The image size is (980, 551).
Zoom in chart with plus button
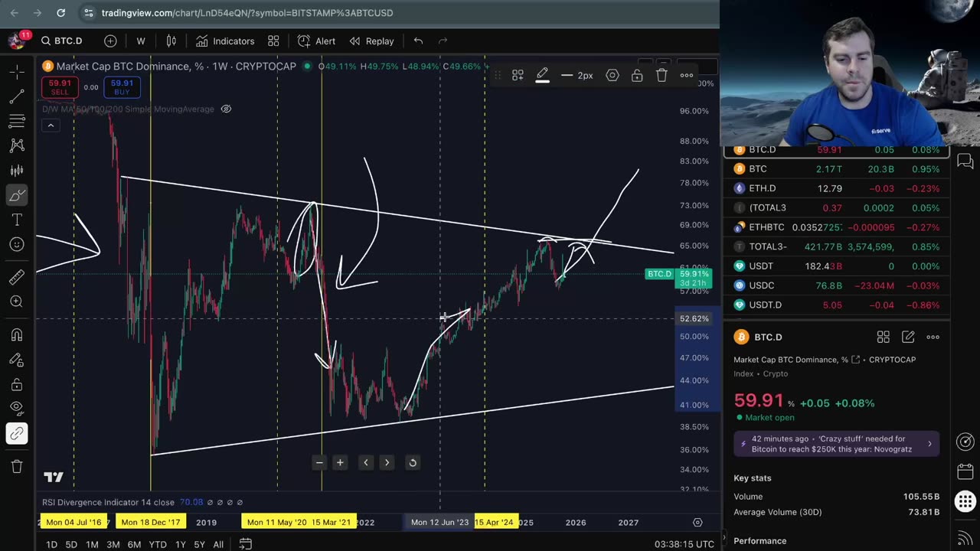point(340,462)
